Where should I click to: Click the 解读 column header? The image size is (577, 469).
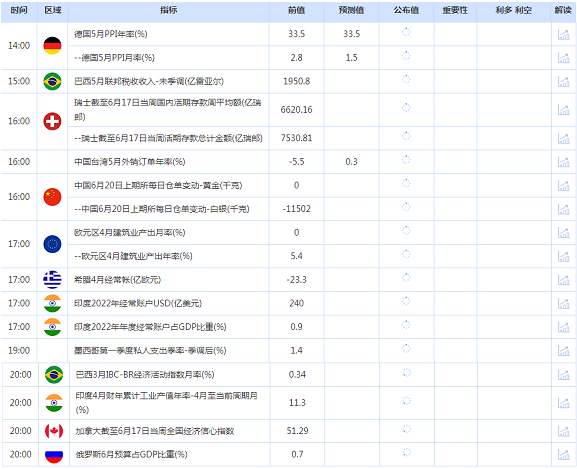point(563,10)
